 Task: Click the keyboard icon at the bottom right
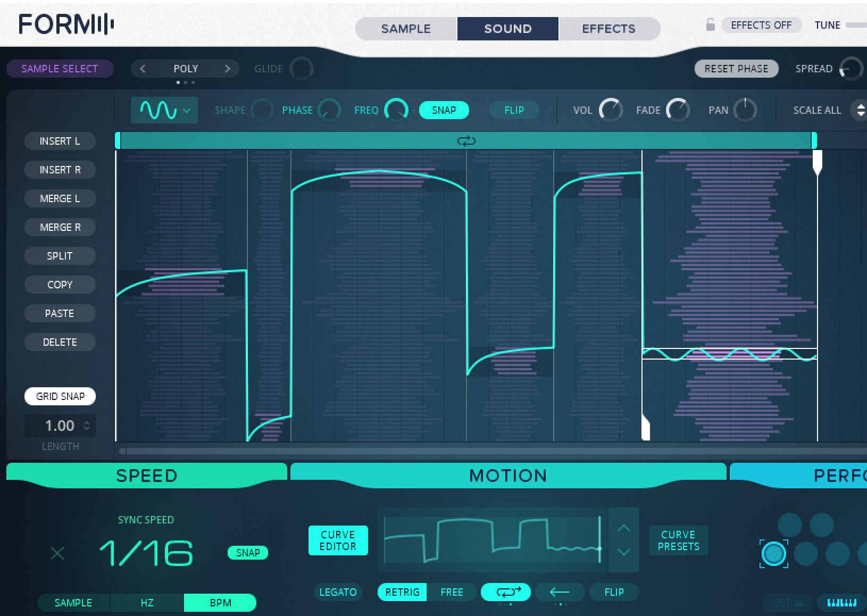[842, 603]
